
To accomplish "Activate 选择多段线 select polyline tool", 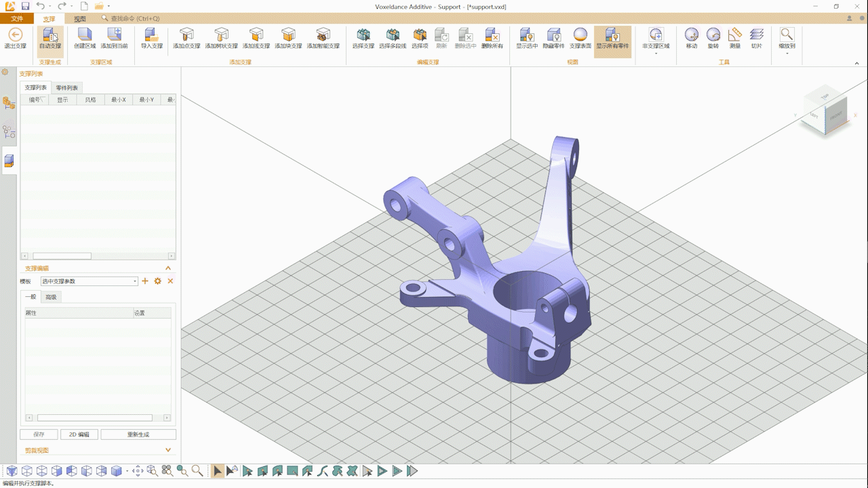I will 393,39.
